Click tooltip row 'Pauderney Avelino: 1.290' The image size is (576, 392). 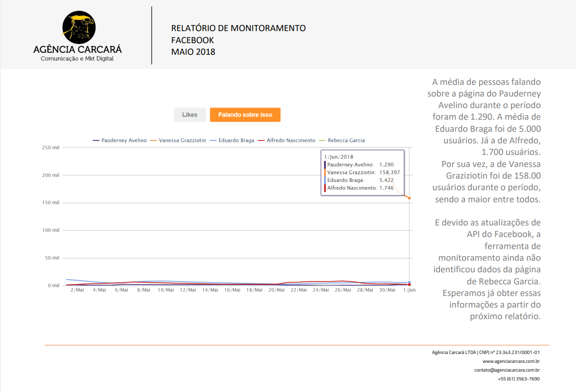[x=360, y=165]
